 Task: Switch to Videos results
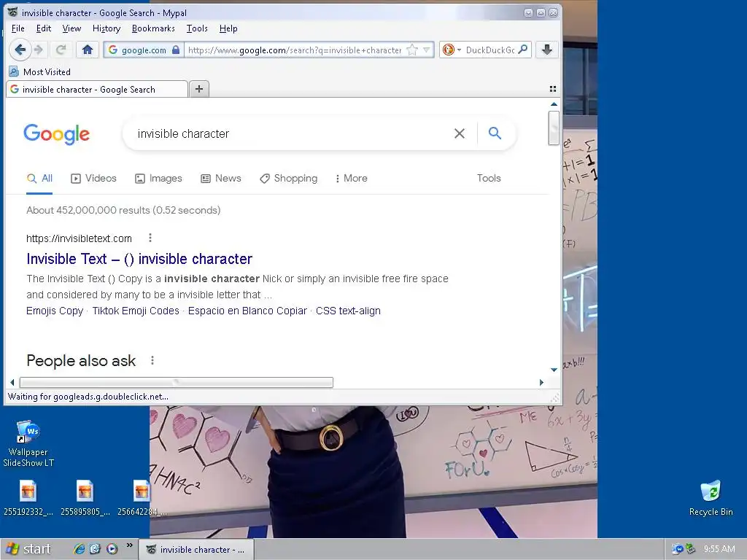click(x=93, y=179)
